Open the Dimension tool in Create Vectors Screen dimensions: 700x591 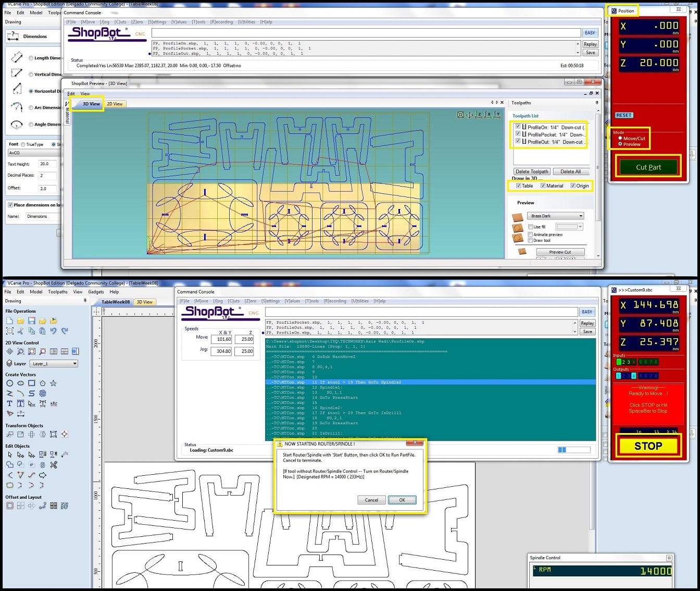[x=21, y=414]
